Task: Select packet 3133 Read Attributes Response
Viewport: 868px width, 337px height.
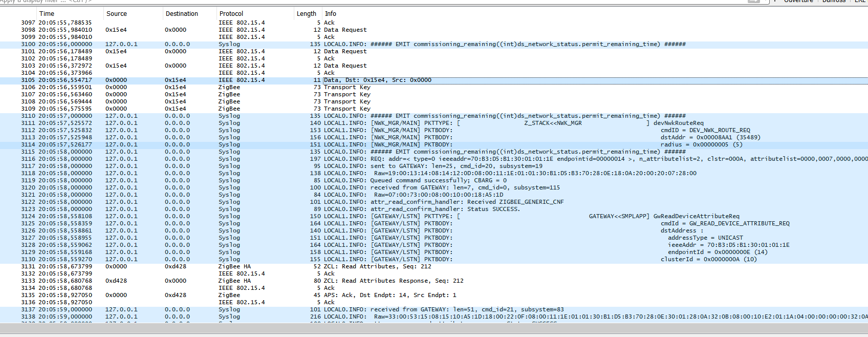Action: [434, 281]
